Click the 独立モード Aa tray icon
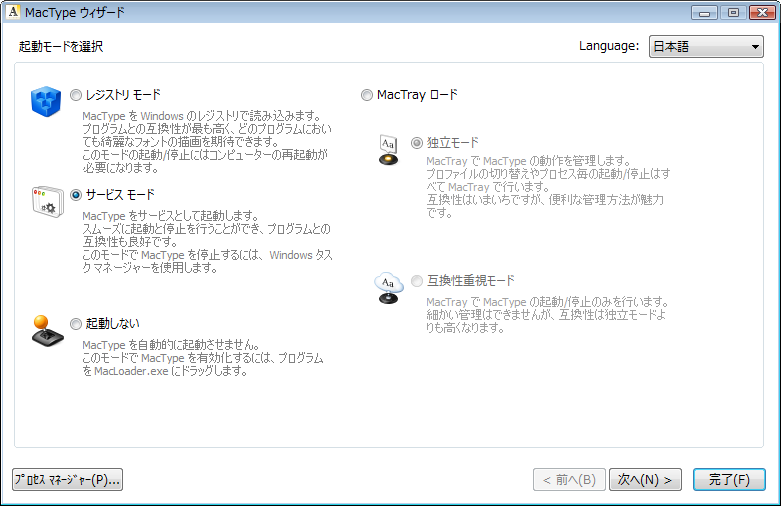 pos(389,150)
